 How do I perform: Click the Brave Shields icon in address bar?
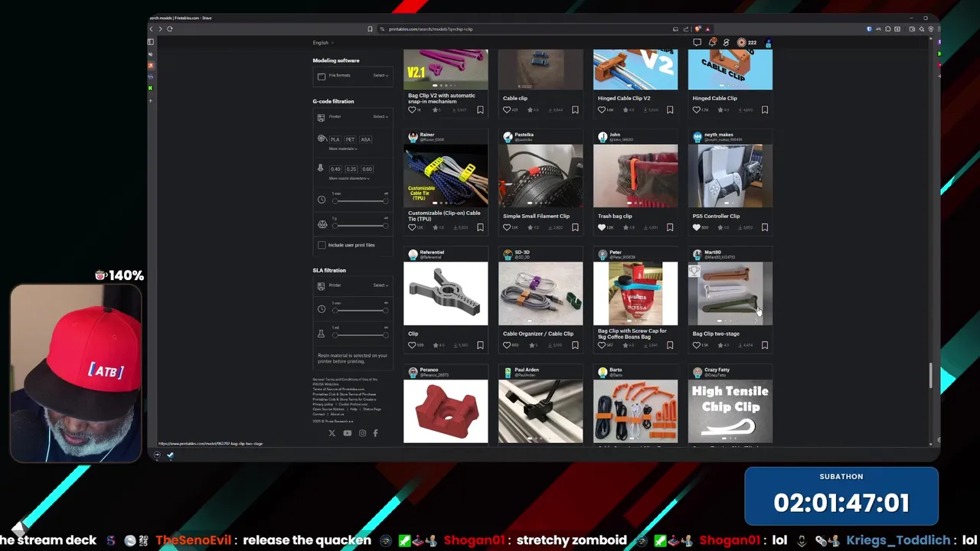pyautogui.click(x=698, y=29)
